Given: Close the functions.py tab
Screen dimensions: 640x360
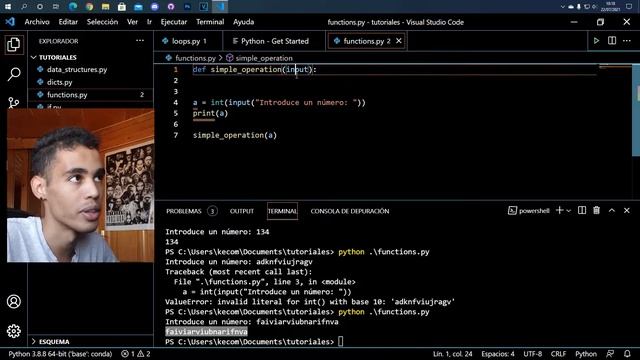Looking at the screenshot, I should [x=399, y=41].
